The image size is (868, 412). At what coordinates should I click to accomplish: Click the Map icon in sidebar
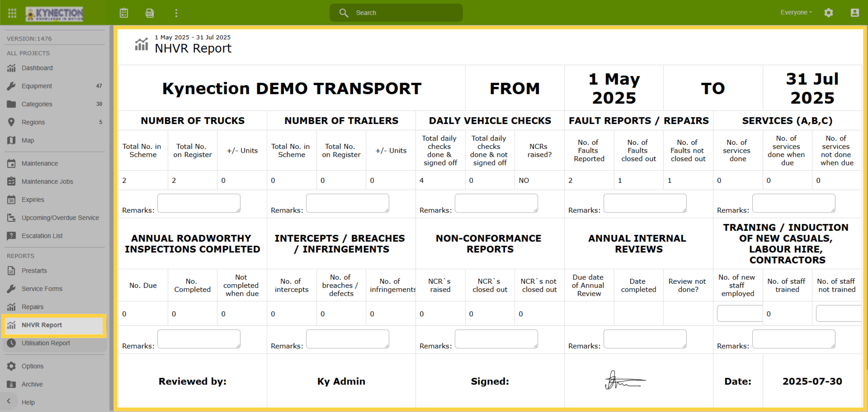coord(12,140)
